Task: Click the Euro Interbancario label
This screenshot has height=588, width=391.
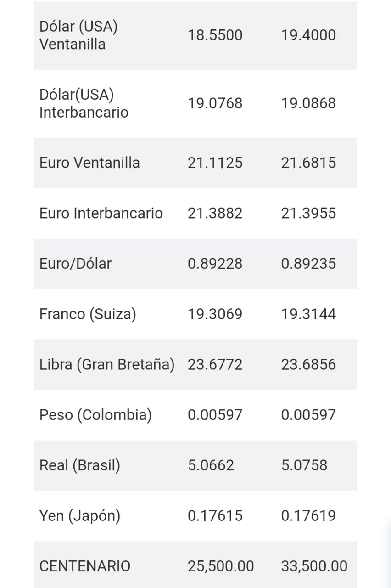Action: click(x=101, y=214)
